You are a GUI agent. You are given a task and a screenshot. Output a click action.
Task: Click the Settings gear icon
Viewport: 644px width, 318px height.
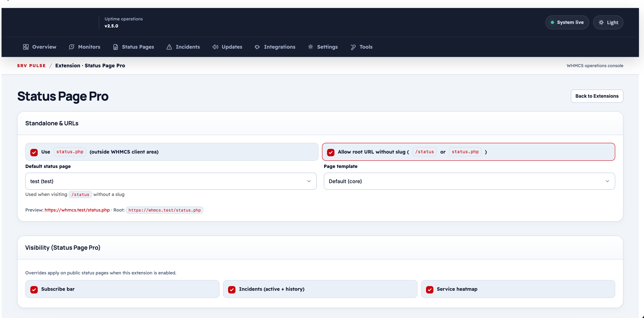pos(311,47)
